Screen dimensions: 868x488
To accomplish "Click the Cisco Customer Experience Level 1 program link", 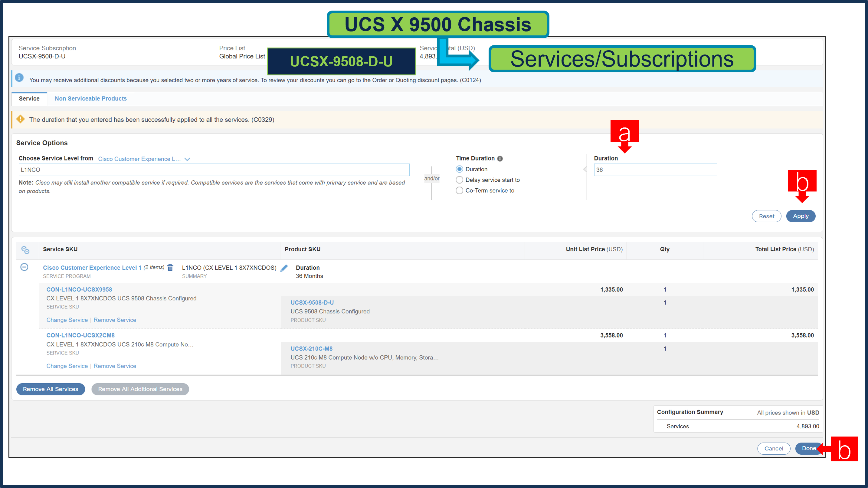I will click(92, 268).
